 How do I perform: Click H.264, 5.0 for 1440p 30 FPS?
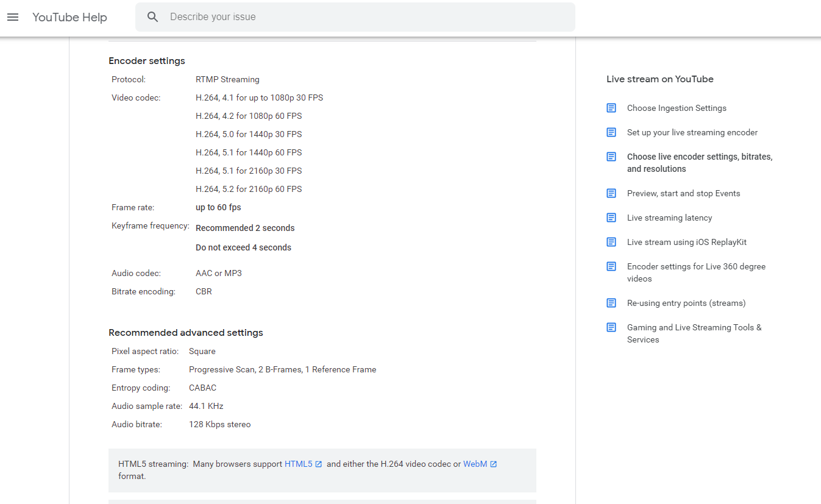pos(249,134)
